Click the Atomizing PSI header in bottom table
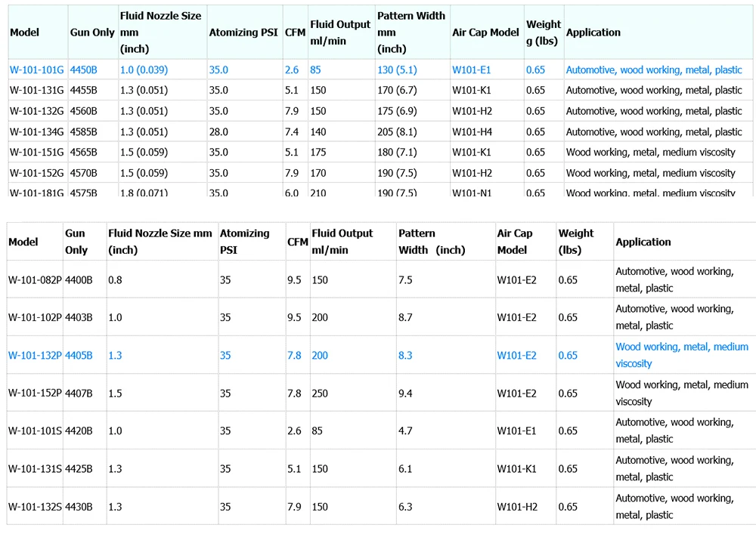 coord(244,241)
